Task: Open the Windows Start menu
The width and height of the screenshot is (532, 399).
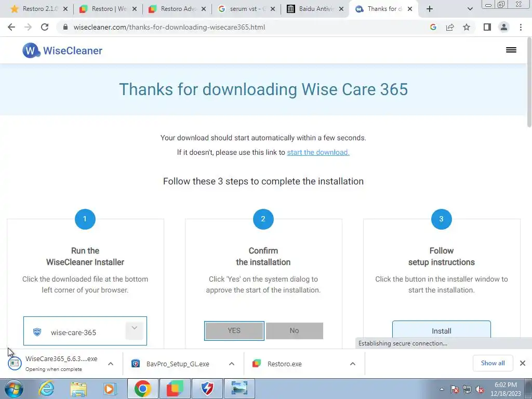Action: [x=13, y=389]
